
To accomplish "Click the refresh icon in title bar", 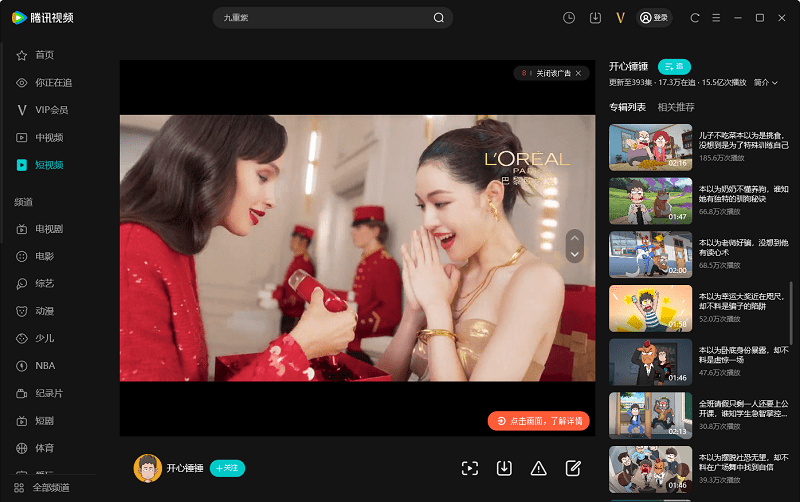I will tap(694, 18).
